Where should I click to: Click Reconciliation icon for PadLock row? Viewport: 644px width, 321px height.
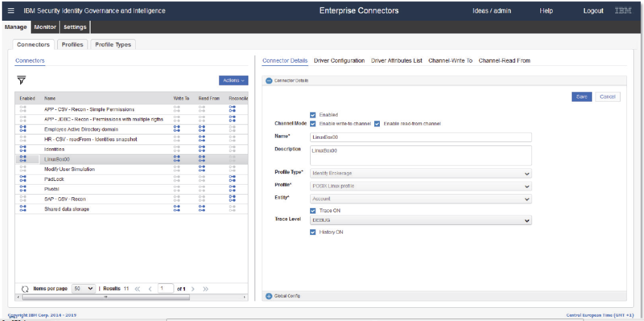(232, 179)
